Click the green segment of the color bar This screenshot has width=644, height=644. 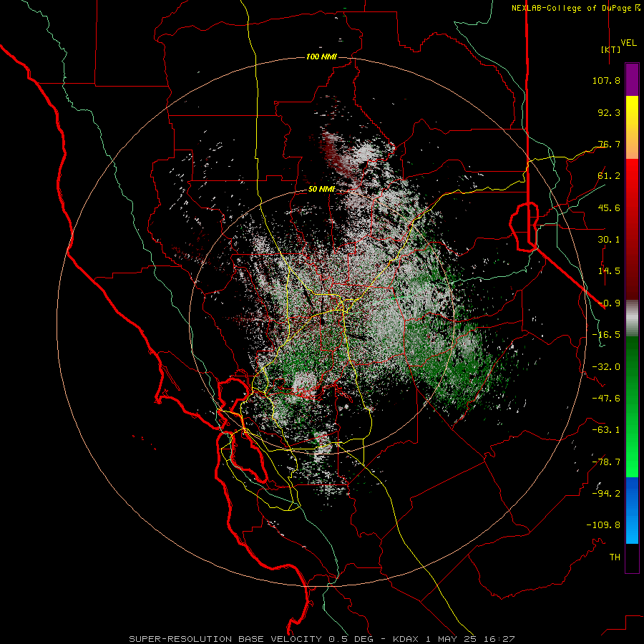pyautogui.click(x=632, y=406)
